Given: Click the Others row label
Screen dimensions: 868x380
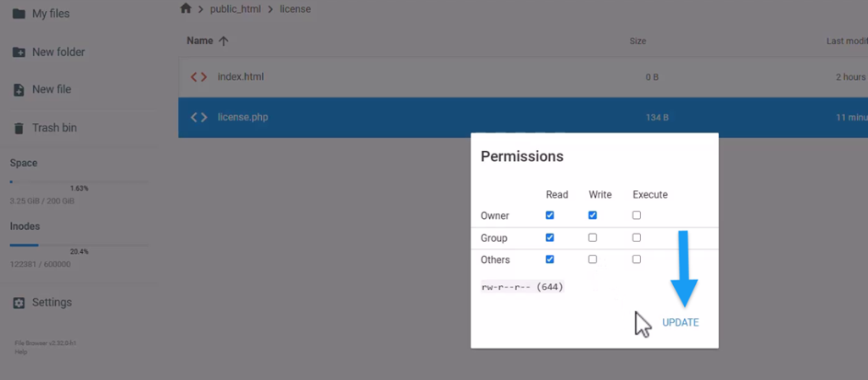Looking at the screenshot, I should pyautogui.click(x=495, y=260).
